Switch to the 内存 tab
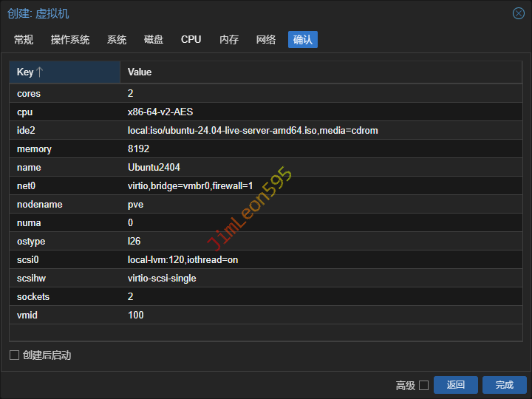This screenshot has height=399, width=532. pyautogui.click(x=229, y=40)
